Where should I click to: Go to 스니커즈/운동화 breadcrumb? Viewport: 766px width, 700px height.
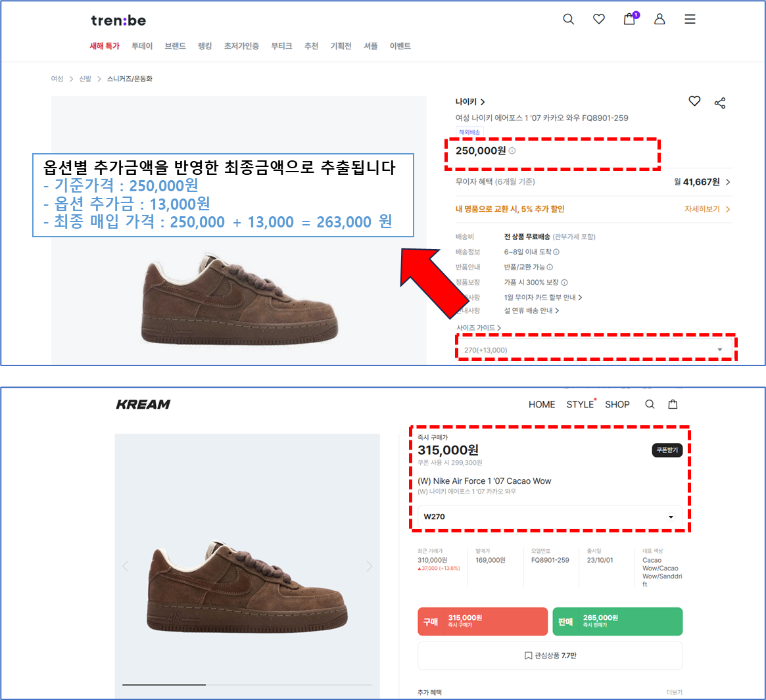pyautogui.click(x=130, y=79)
